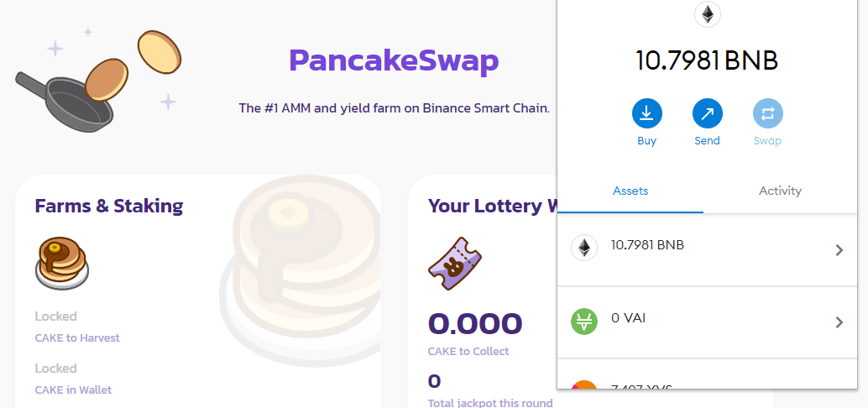Switch to the Activity tab
Viewport: 868px width, 408px height.
780,191
